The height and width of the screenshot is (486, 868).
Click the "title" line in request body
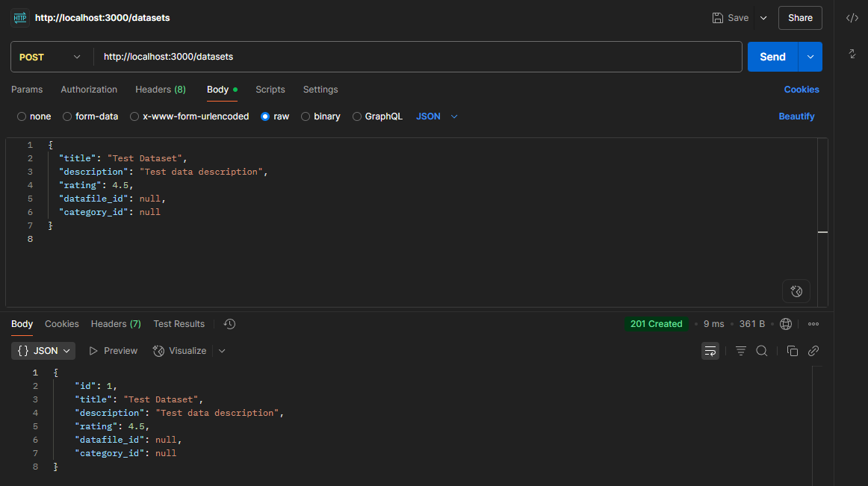(123, 158)
